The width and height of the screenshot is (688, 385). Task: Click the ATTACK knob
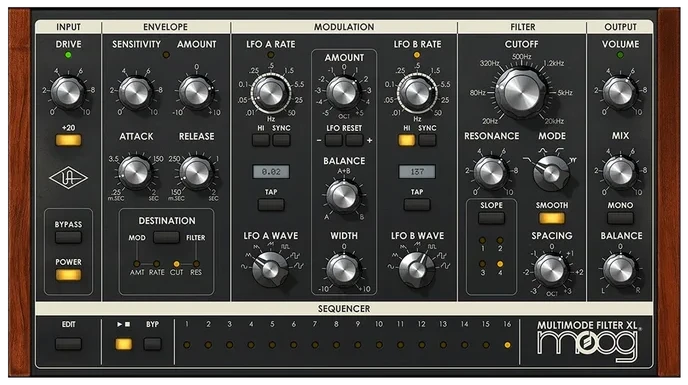(x=136, y=172)
